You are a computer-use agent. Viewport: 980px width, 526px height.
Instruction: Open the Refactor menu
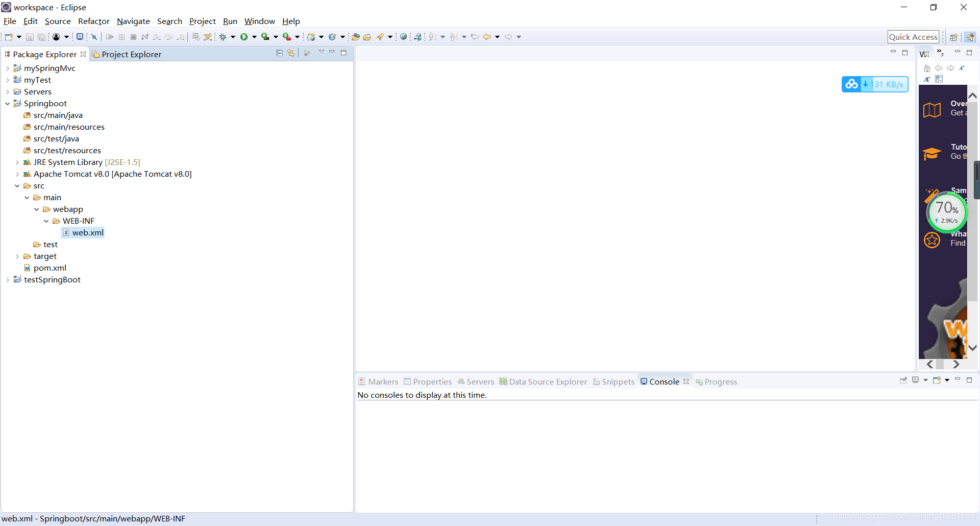point(94,21)
